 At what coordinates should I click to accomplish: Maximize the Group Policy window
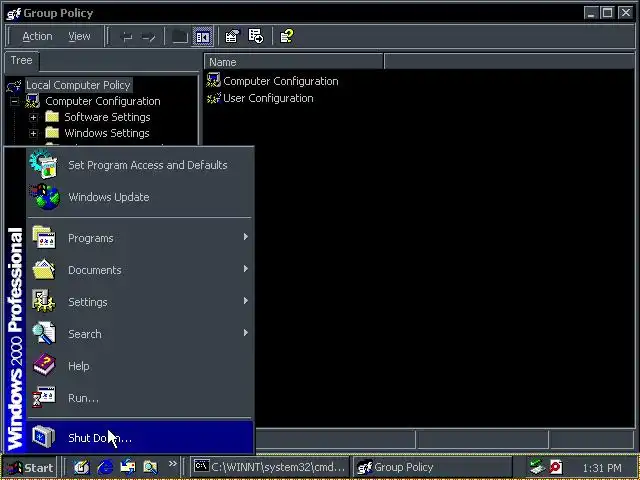click(x=607, y=13)
